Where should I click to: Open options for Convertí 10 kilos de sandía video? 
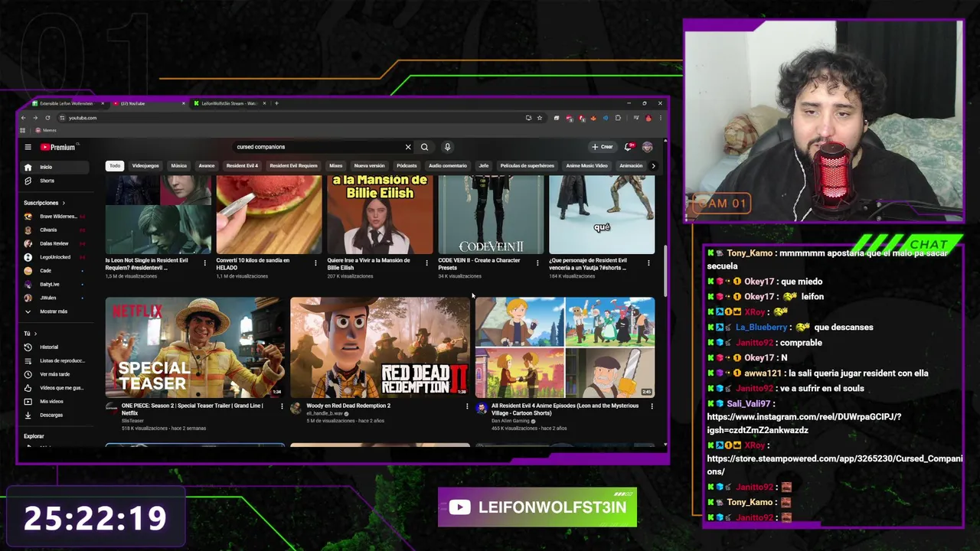[315, 262]
